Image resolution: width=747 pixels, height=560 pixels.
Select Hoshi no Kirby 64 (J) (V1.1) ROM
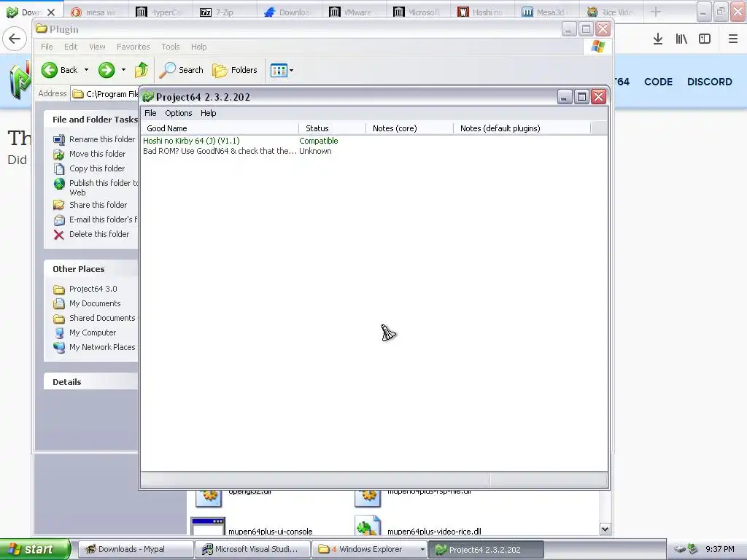tap(191, 141)
